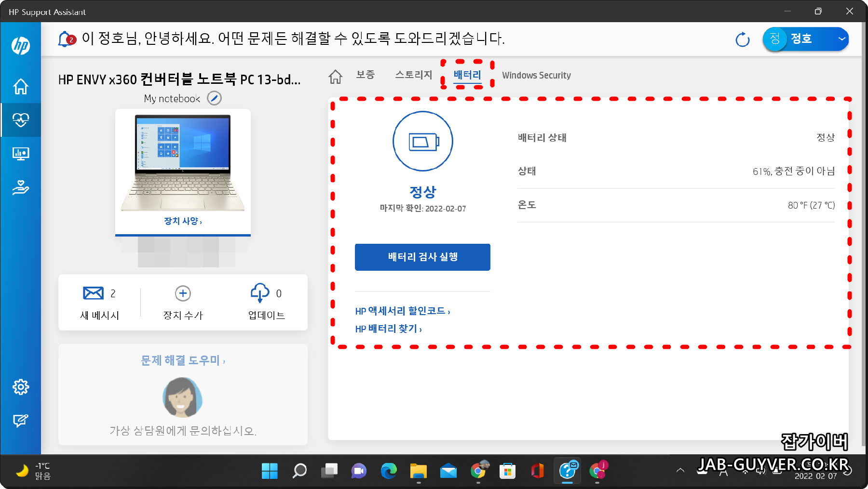Open the feedback icon in the sidebar

21,421
